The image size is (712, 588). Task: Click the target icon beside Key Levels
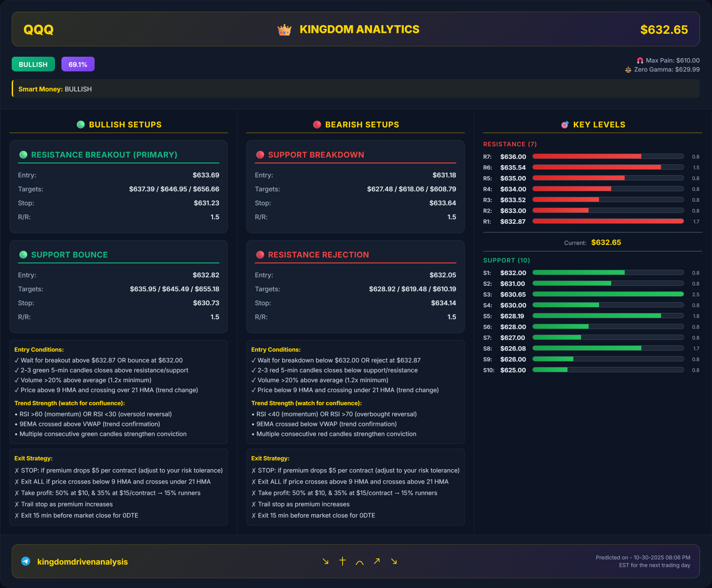[565, 125]
